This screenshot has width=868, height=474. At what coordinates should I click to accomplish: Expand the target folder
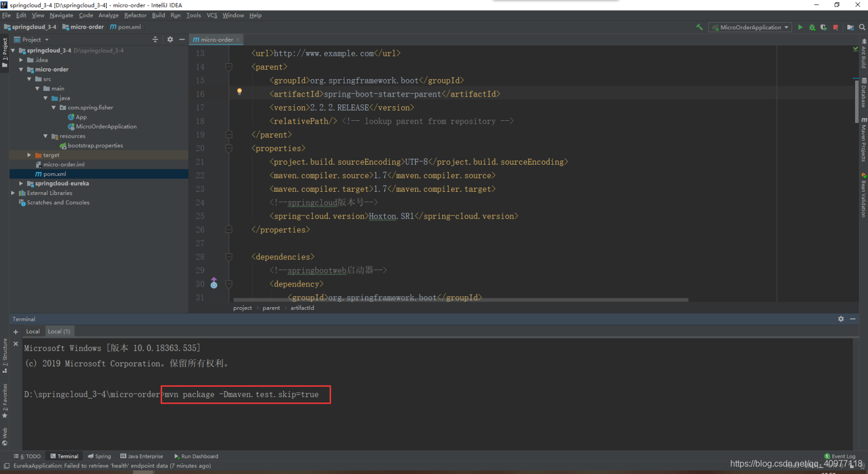(29, 155)
